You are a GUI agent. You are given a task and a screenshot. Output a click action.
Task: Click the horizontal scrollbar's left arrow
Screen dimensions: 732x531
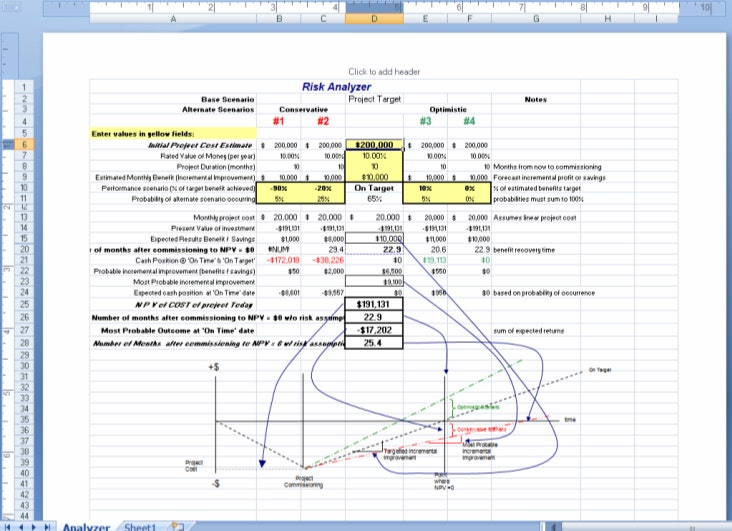coord(553,525)
